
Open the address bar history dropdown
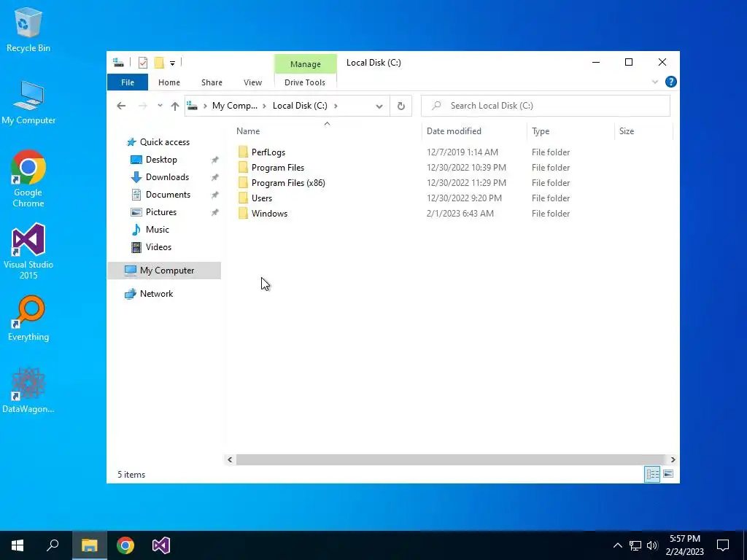coord(379,106)
